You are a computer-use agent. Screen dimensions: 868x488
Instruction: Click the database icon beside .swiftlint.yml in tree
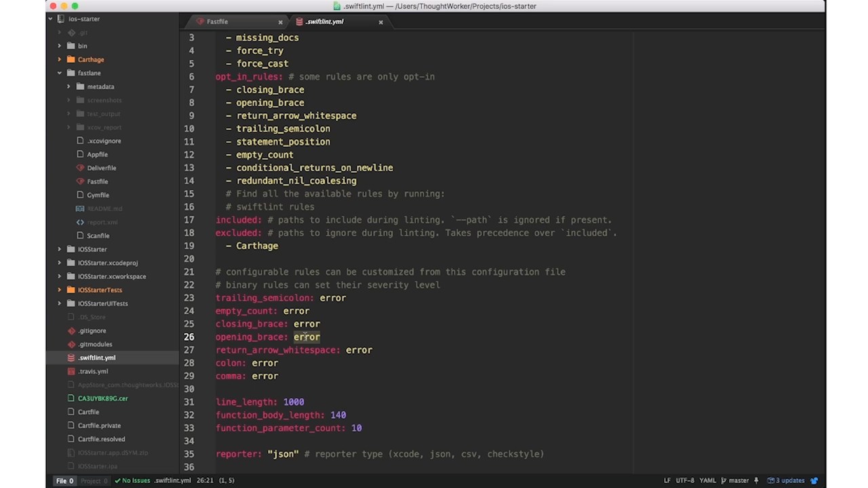coord(71,358)
